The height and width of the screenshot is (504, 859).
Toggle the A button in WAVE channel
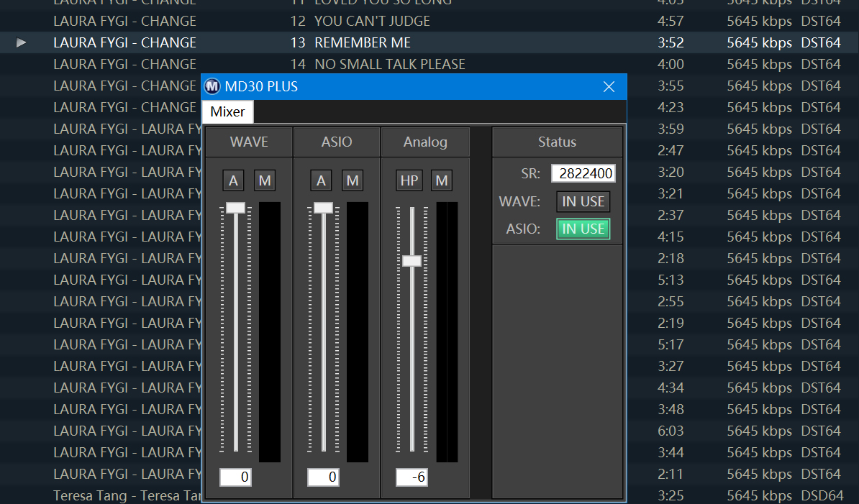point(233,180)
